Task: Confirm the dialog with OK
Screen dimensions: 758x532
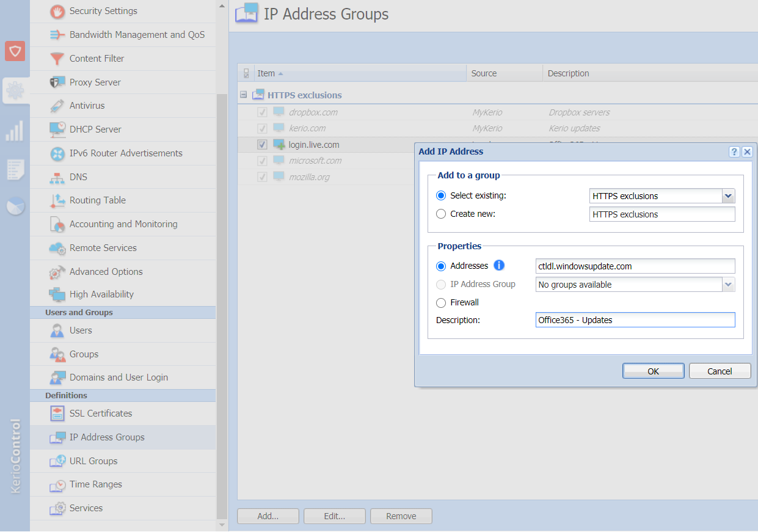Action: (x=653, y=371)
